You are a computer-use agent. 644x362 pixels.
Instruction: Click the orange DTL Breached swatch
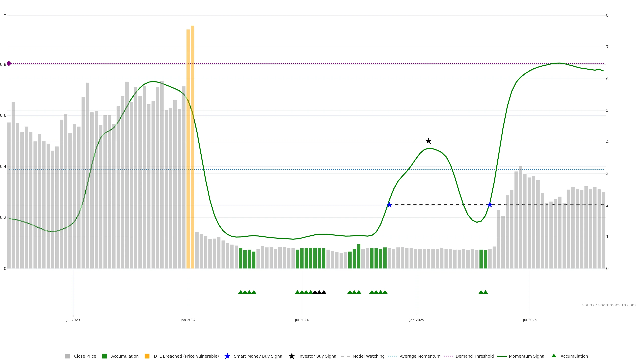(x=147, y=356)
